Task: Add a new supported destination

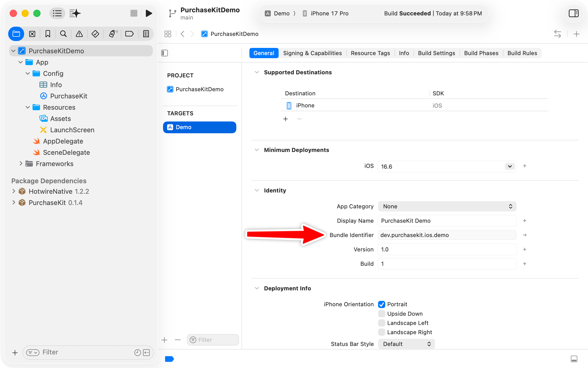Action: point(286,119)
